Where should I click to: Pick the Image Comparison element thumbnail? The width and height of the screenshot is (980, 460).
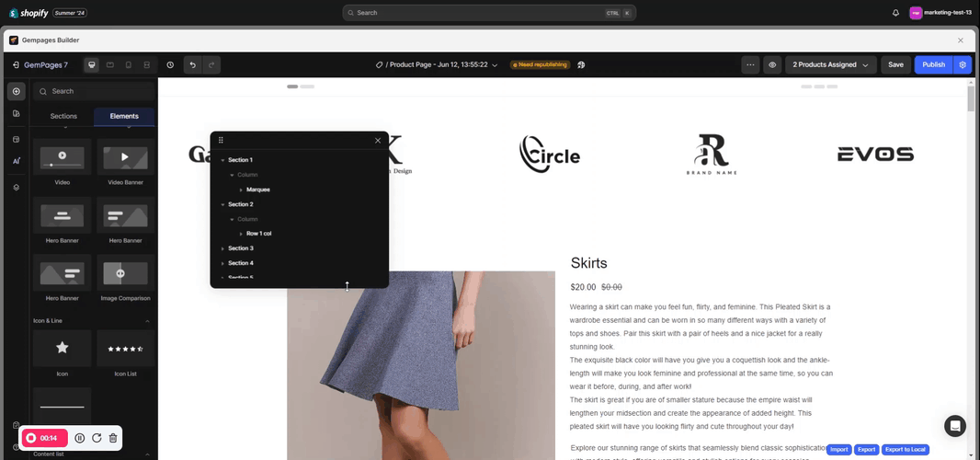pyautogui.click(x=126, y=273)
